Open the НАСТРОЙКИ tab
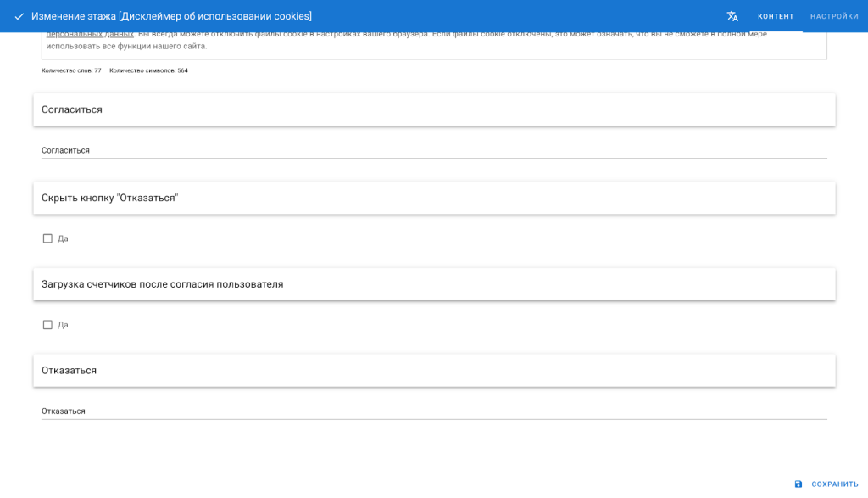This screenshot has width=868, height=498. [834, 16]
